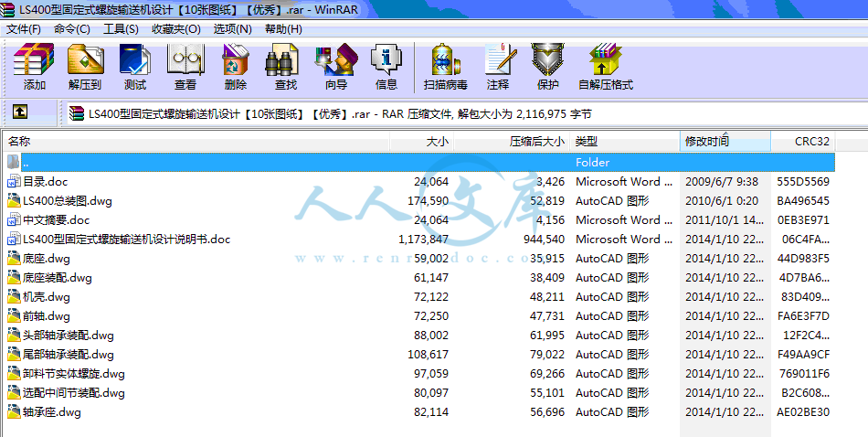Screen dimensions: 868x437
Task: Click the archive path address field
Action: tap(467, 114)
